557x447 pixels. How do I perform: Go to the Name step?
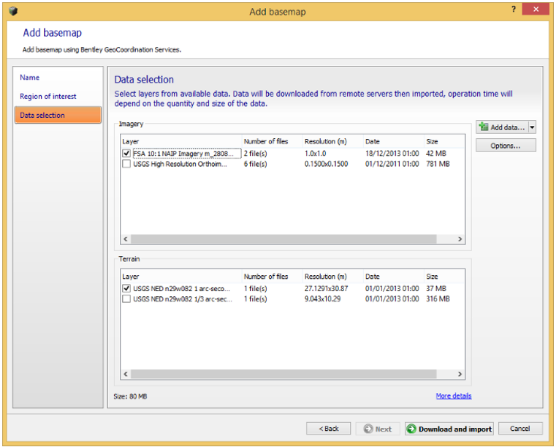tap(29, 77)
